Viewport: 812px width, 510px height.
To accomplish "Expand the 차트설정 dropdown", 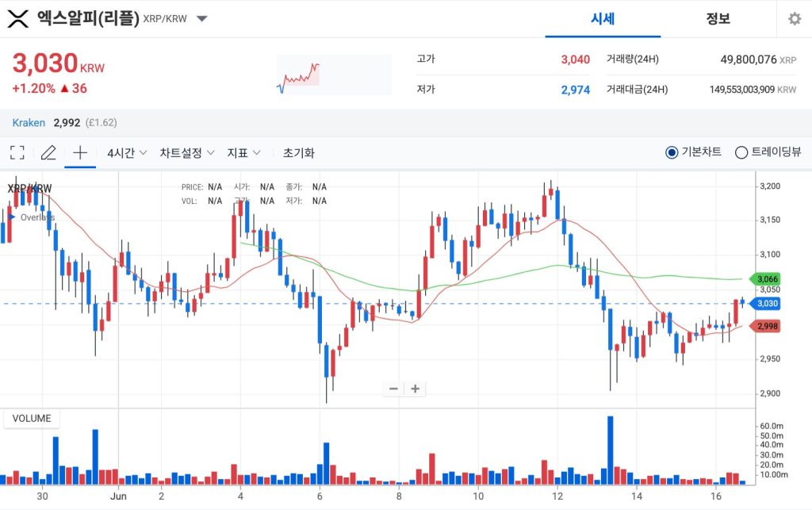I will point(186,152).
